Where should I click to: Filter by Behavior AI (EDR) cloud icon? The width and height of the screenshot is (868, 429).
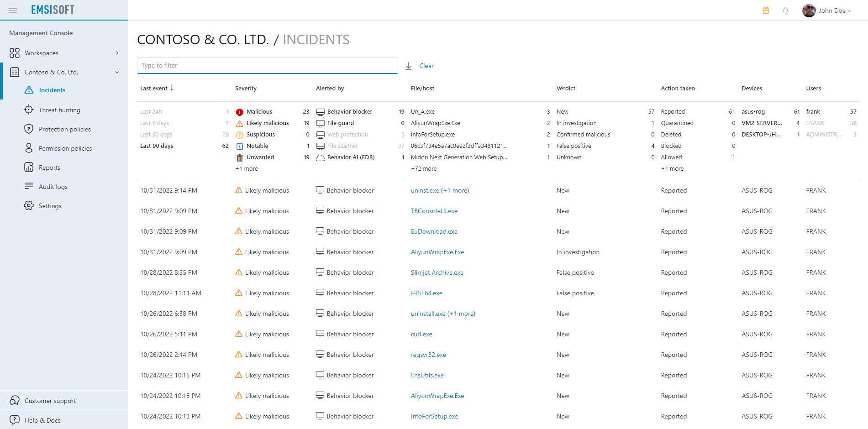[x=321, y=157]
